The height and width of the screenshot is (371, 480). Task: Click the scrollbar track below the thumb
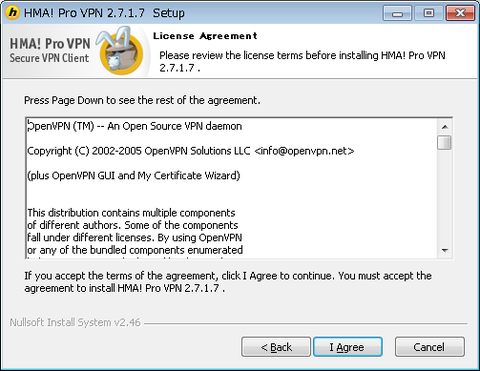pos(445,197)
